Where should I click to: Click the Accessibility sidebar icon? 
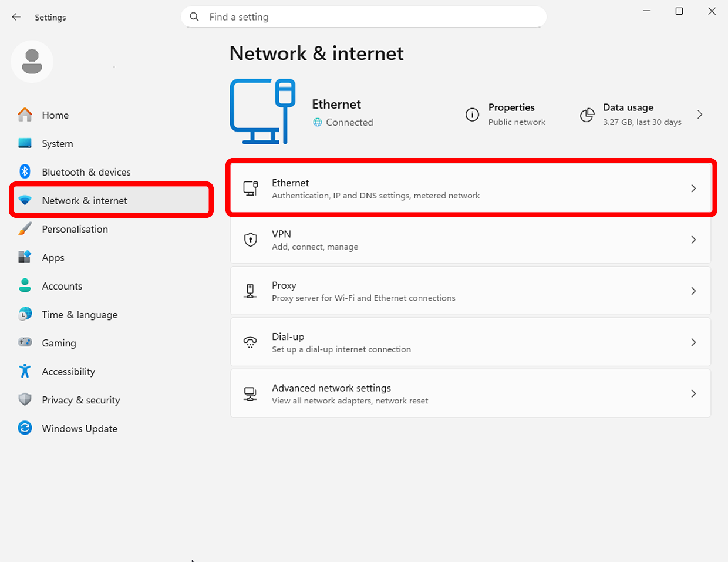coord(25,371)
